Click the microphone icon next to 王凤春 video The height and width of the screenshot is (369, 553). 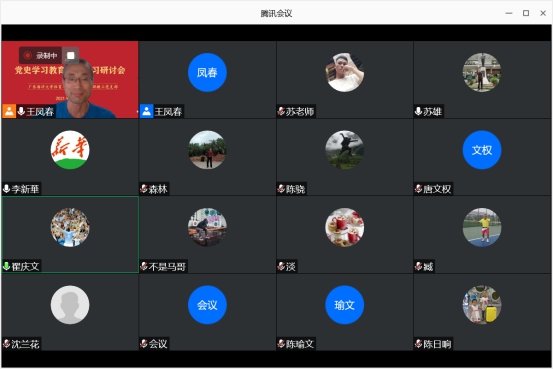tap(21, 111)
